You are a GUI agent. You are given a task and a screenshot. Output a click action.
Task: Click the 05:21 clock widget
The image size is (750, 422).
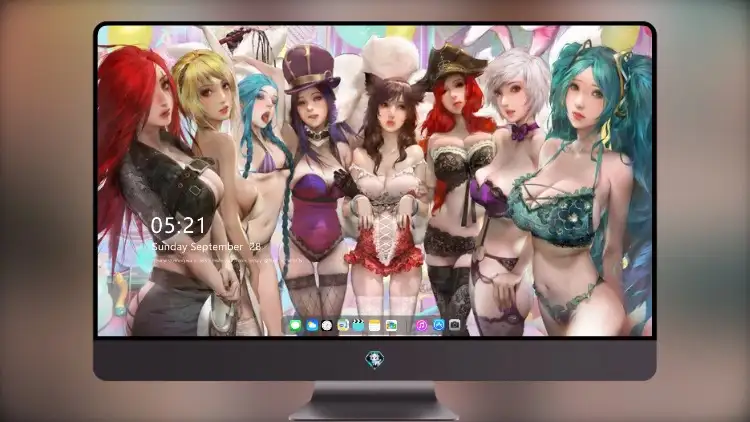[x=178, y=225]
